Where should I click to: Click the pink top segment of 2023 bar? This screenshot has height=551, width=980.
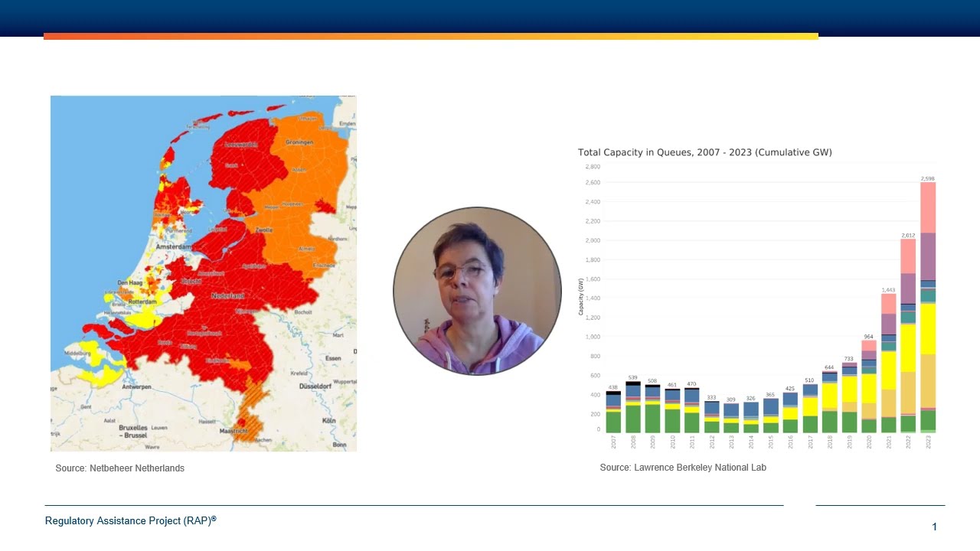928,207
